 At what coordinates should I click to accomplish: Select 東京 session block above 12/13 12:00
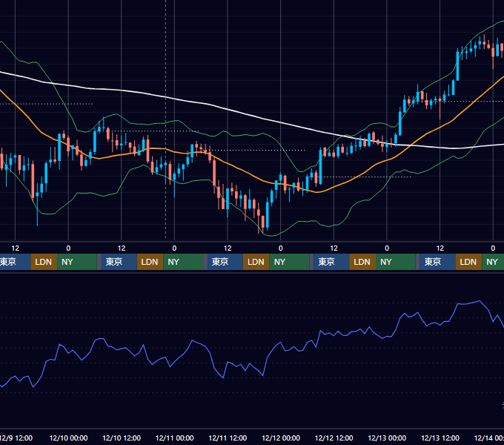pyautogui.click(x=437, y=262)
